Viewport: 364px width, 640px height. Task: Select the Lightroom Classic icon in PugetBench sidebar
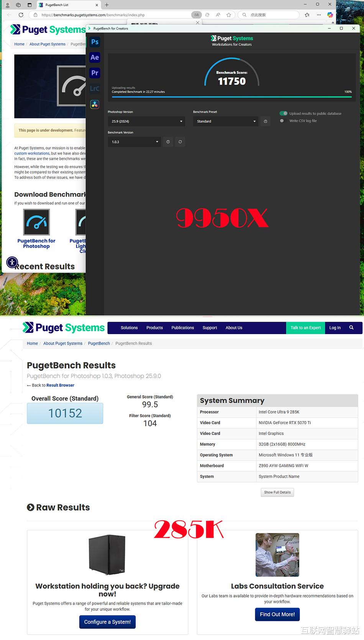pyautogui.click(x=95, y=89)
